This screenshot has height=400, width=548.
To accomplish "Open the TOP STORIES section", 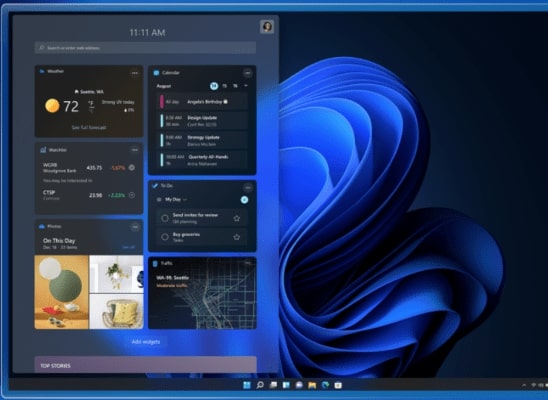I will coord(145,365).
